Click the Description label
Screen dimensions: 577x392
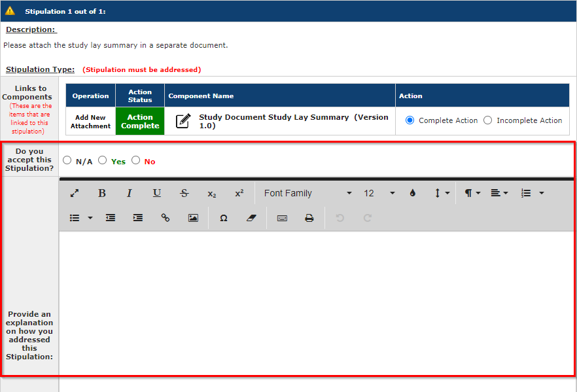pyautogui.click(x=31, y=29)
